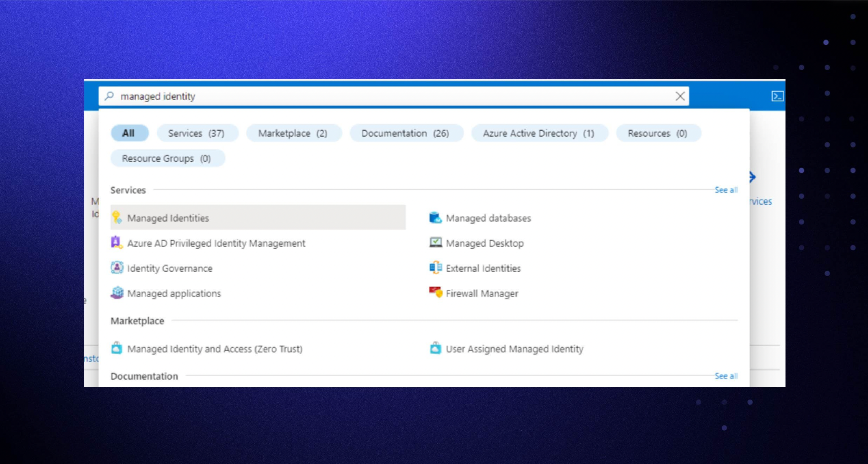This screenshot has width=868, height=464.
Task: Click inside the managed identity search field
Action: 393,96
